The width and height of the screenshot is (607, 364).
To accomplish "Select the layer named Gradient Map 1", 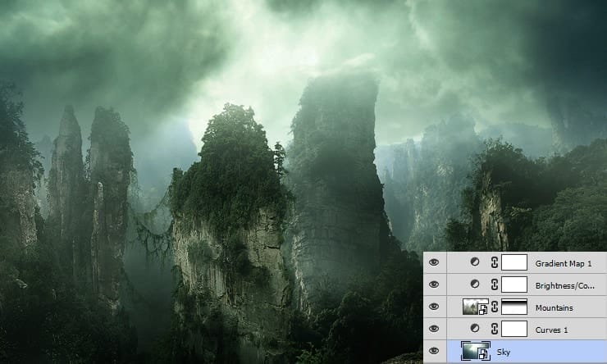I will 564,263.
